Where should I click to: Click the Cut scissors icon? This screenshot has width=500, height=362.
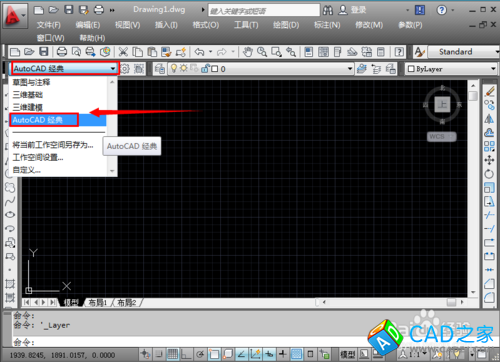point(123,52)
